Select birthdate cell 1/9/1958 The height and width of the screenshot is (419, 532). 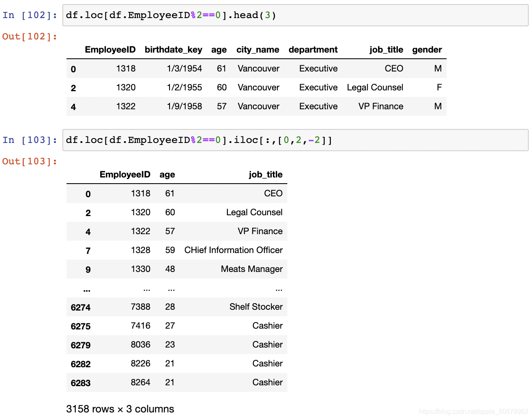point(184,106)
